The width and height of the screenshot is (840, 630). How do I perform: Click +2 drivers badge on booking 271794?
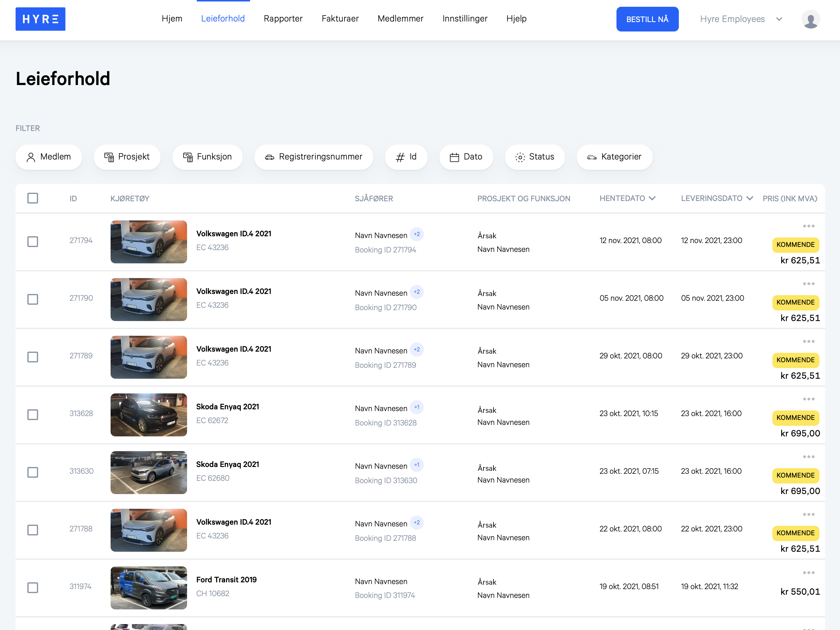pos(416,235)
